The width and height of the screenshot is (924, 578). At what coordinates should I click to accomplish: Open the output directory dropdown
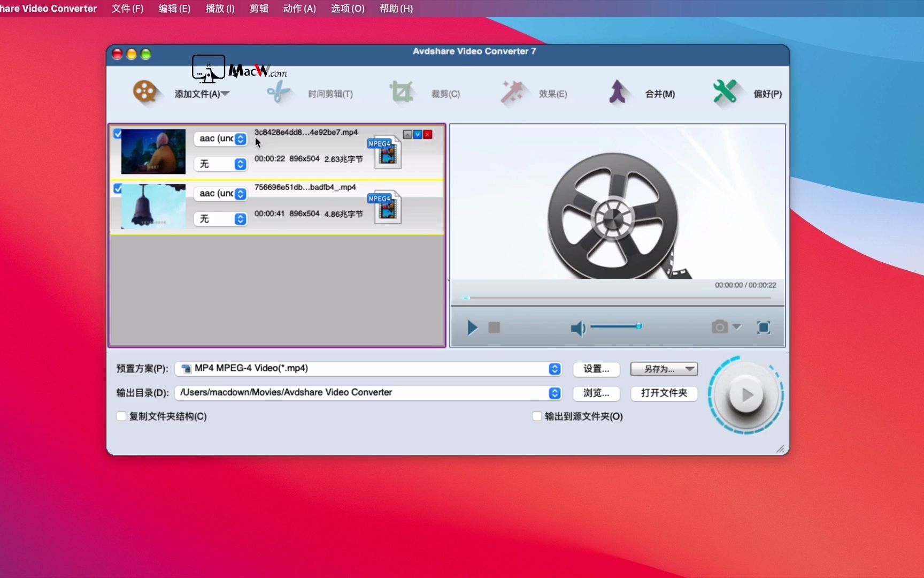tap(554, 393)
